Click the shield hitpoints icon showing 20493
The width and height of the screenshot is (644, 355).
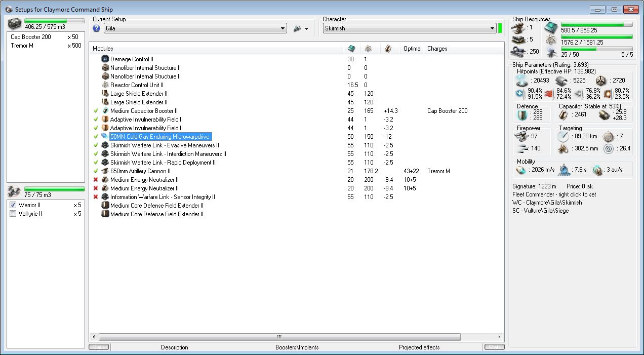pyautogui.click(x=521, y=80)
